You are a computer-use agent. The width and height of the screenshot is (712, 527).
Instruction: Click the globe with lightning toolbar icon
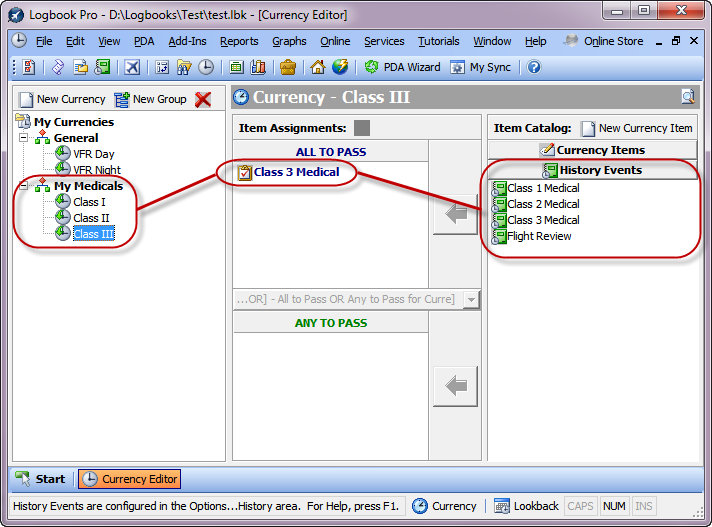(x=340, y=67)
